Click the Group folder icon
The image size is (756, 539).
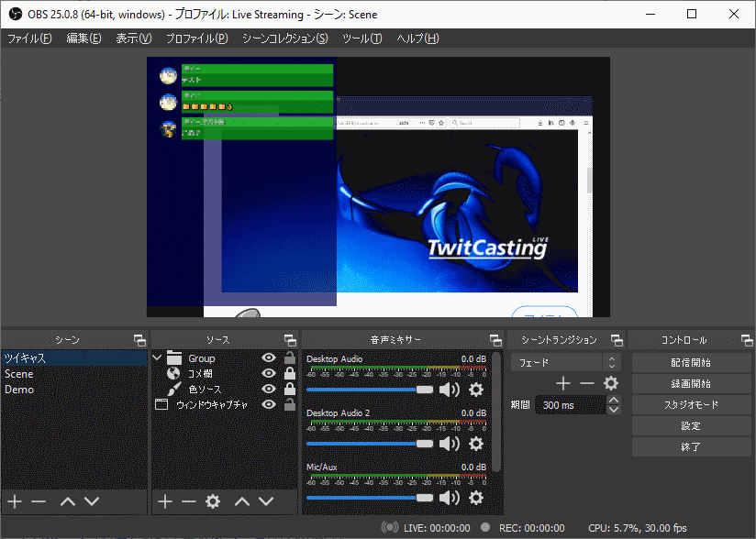pyautogui.click(x=174, y=357)
